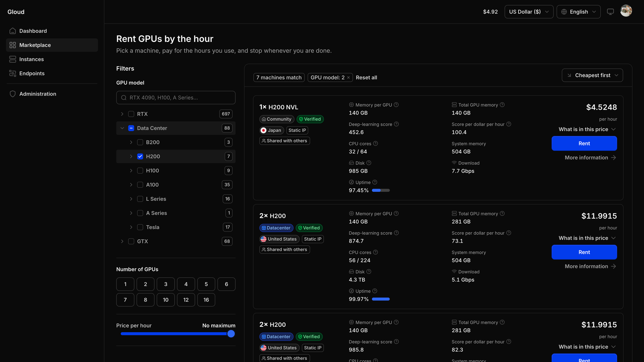Viewport: 644px width, 362px height.
Task: Click help icon next to Uptime 99.97%
Action: (375, 291)
